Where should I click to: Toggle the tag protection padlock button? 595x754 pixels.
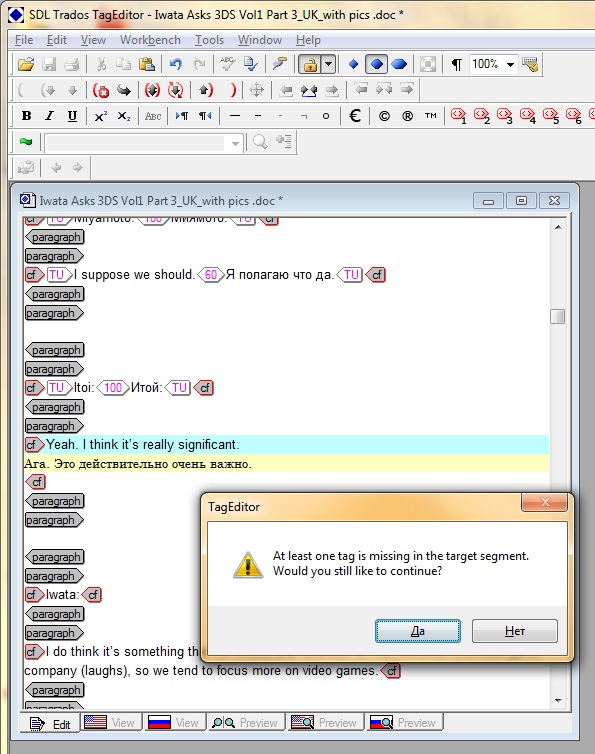[x=310, y=64]
